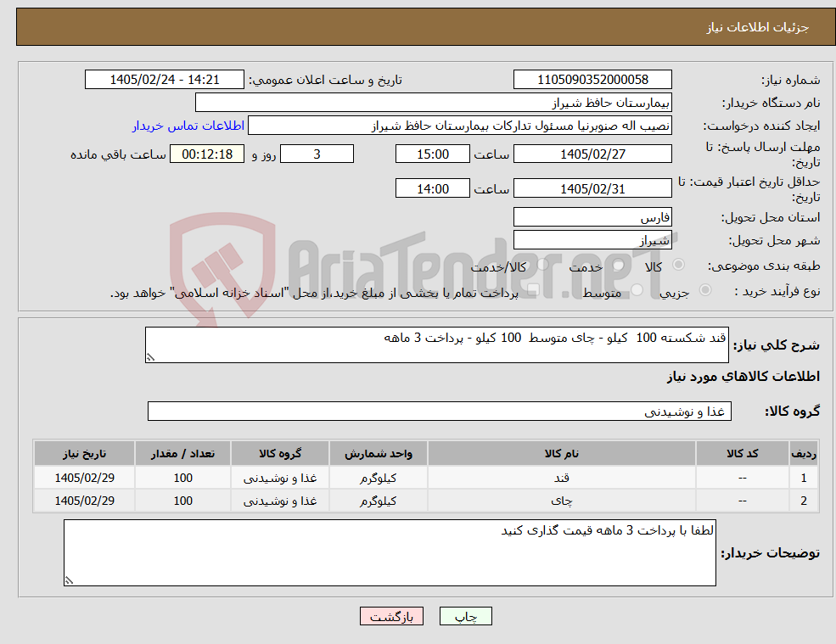Click the general description textarea قند شکسته
Viewport: 836px width, 644px height.
436,345
